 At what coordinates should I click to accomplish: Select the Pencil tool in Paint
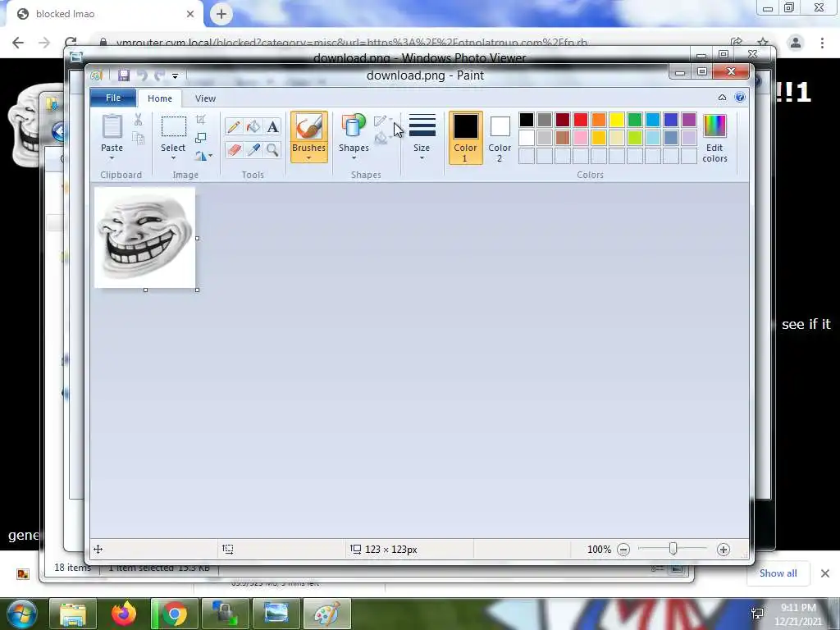click(x=234, y=126)
